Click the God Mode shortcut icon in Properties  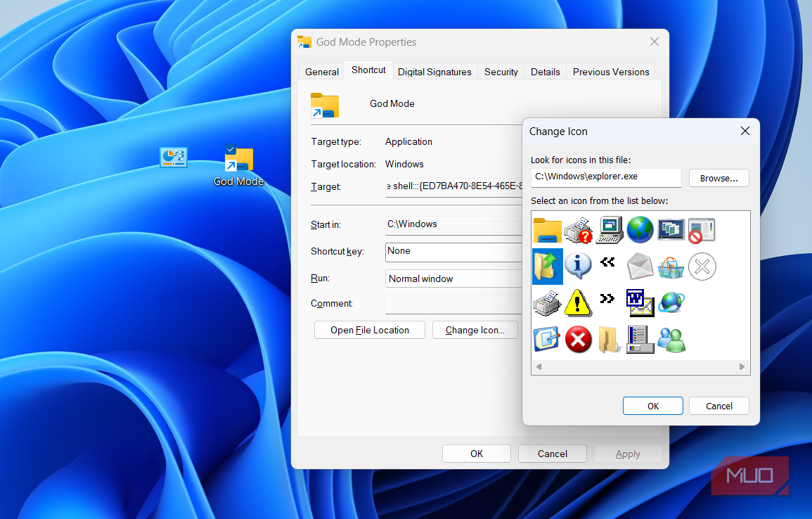point(325,105)
